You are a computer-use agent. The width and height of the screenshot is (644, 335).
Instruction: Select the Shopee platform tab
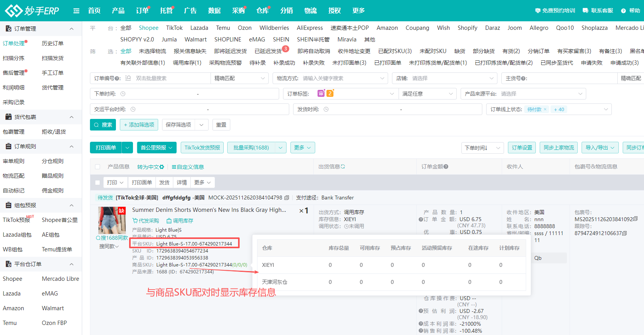[x=148, y=28]
